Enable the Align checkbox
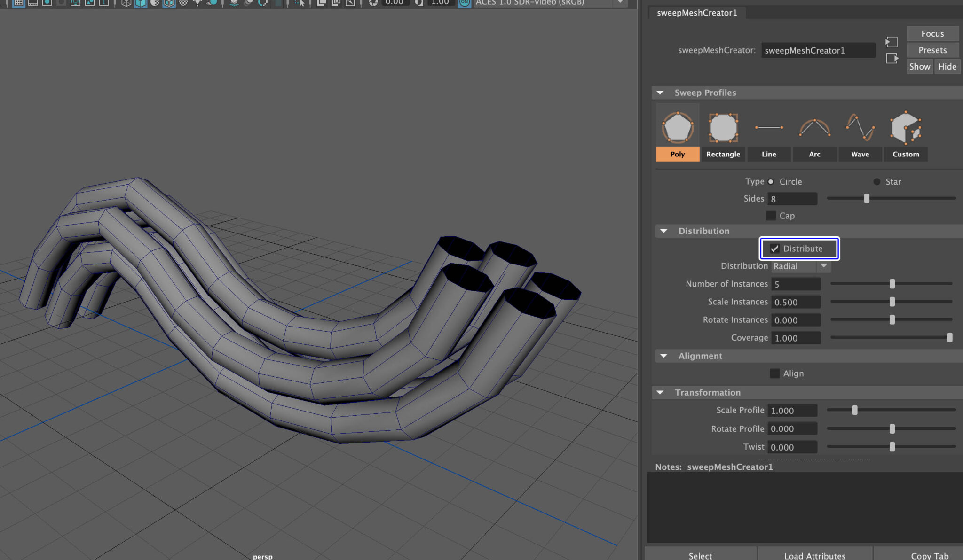 click(774, 373)
